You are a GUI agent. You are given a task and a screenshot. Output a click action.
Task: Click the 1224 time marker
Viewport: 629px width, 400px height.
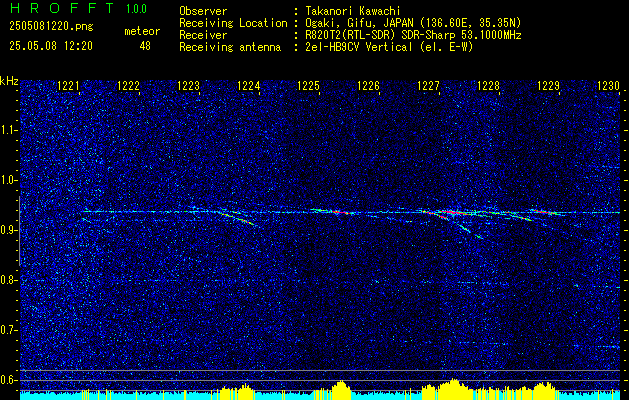click(249, 86)
